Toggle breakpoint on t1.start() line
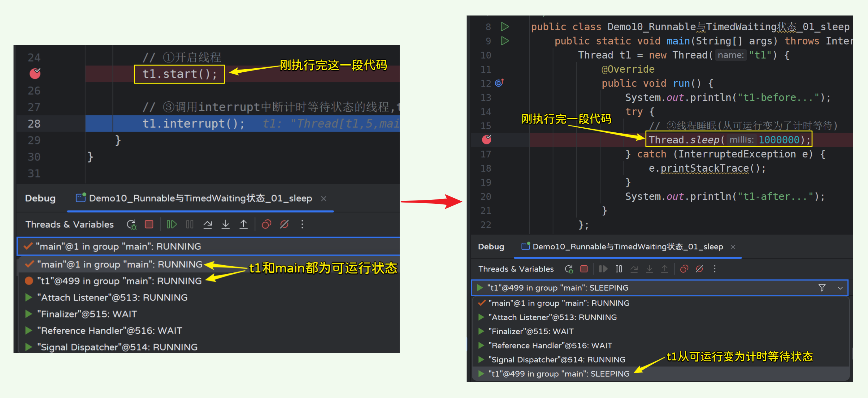Viewport: 868px width, 398px height. click(35, 73)
